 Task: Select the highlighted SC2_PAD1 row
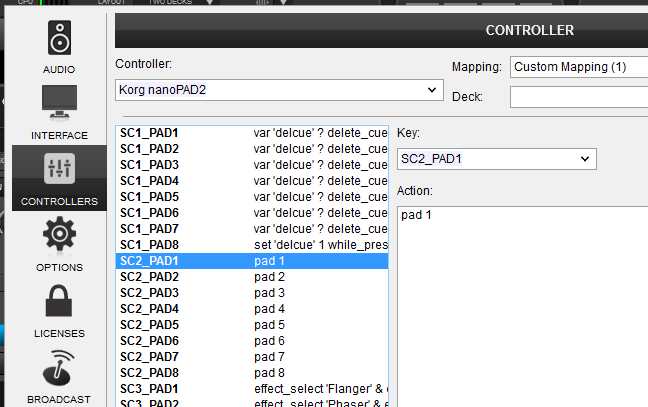click(252, 261)
